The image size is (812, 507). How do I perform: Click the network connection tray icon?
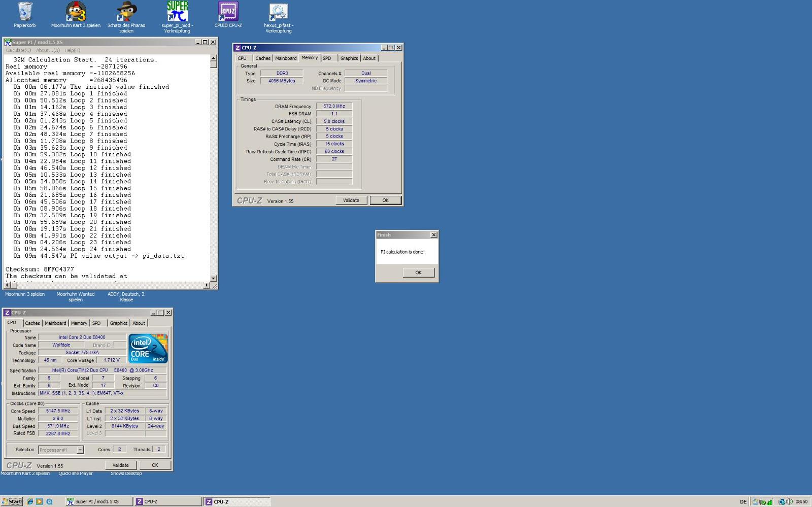[x=782, y=502]
